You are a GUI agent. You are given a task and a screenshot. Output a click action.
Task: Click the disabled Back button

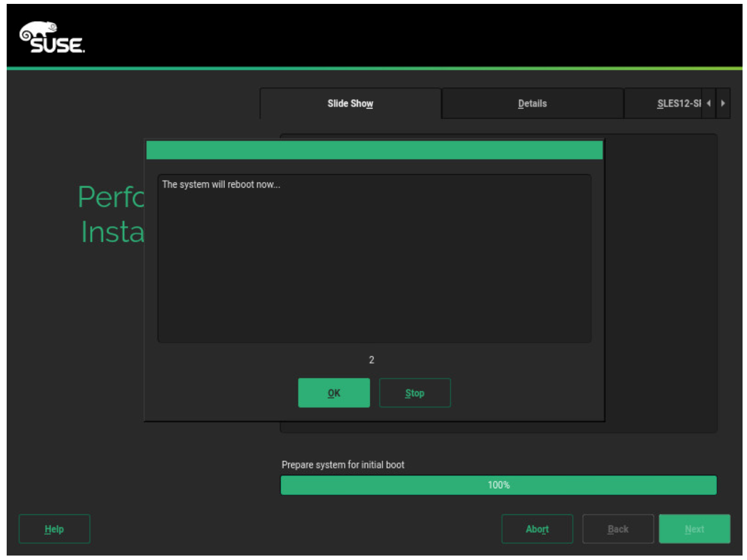point(617,529)
